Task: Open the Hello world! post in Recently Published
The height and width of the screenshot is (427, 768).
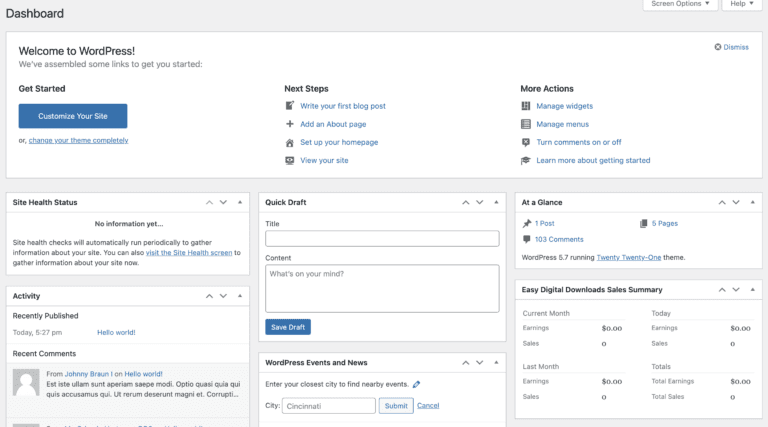Action: tap(116, 332)
